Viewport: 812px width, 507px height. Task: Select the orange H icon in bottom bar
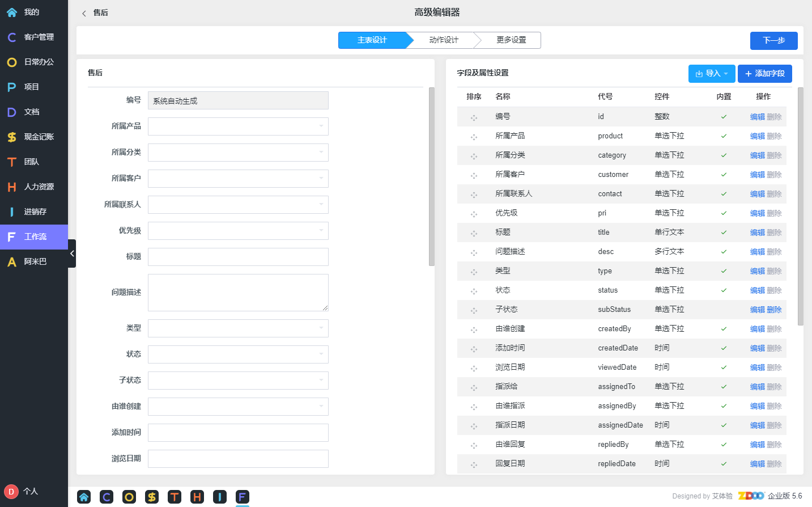click(197, 497)
